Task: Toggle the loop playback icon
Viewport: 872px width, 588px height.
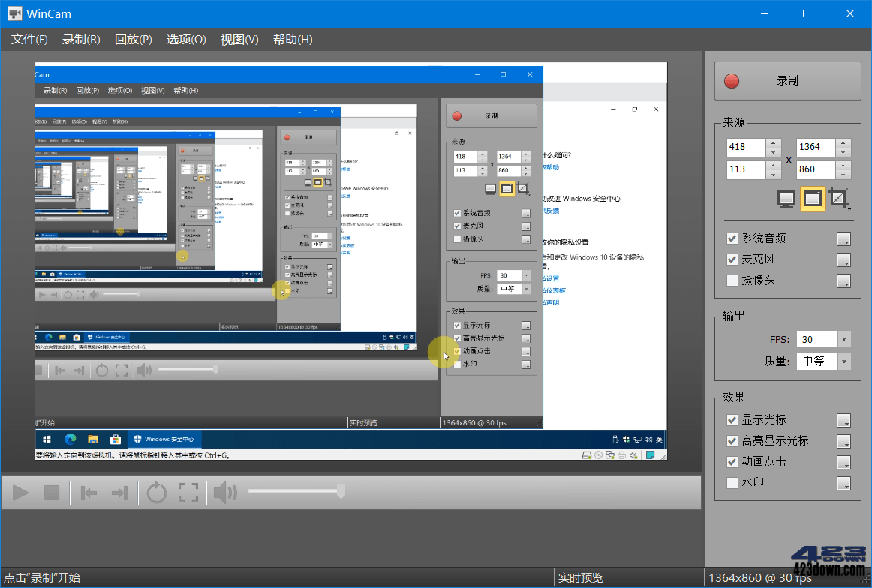Action: tap(157, 493)
